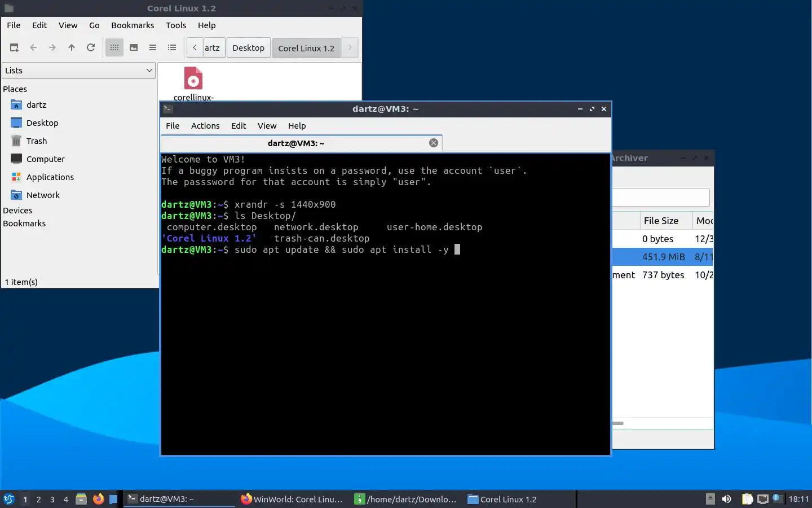The image size is (812, 508).
Task: Go to parent folder with up arrow
Action: click(72, 48)
